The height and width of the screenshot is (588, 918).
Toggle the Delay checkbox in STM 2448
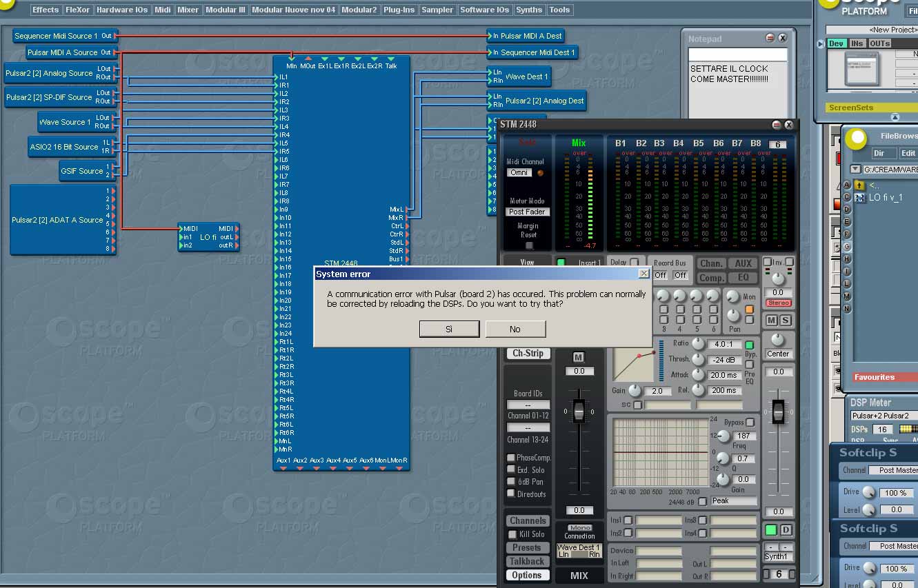point(634,263)
